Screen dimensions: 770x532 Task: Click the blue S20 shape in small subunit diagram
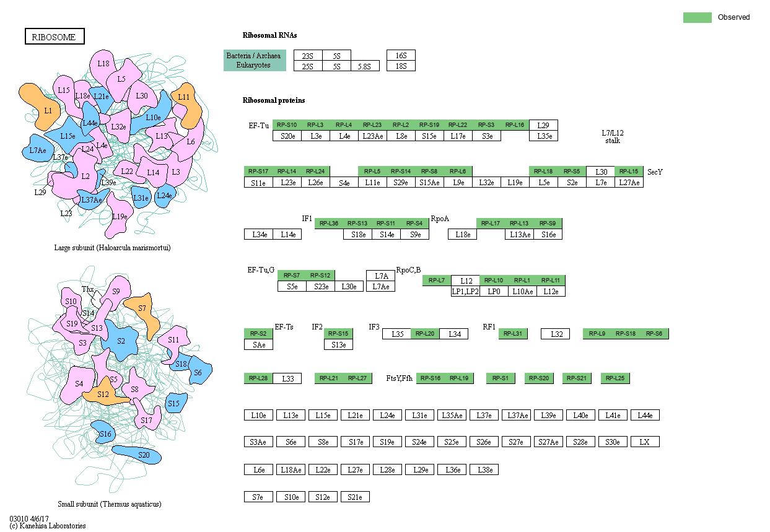[x=138, y=455]
